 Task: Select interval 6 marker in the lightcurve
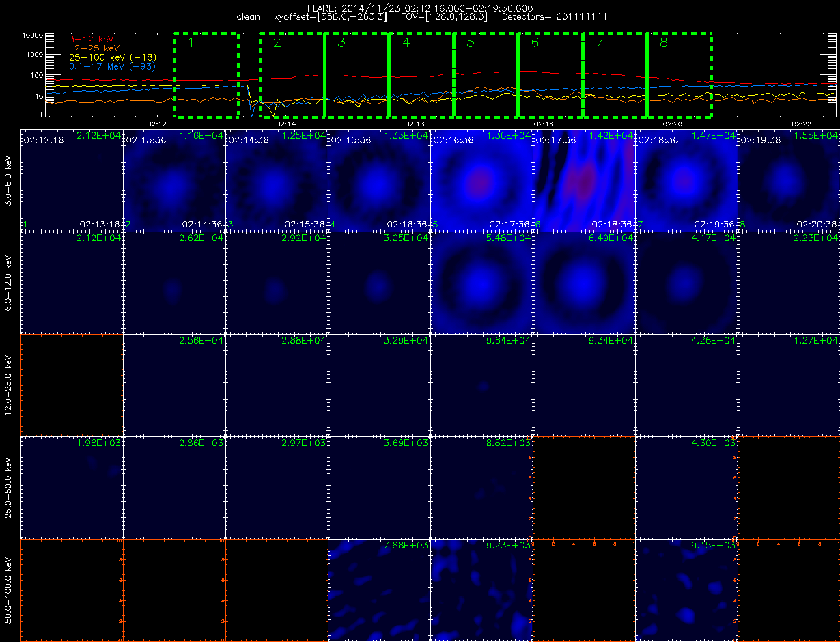click(535, 42)
